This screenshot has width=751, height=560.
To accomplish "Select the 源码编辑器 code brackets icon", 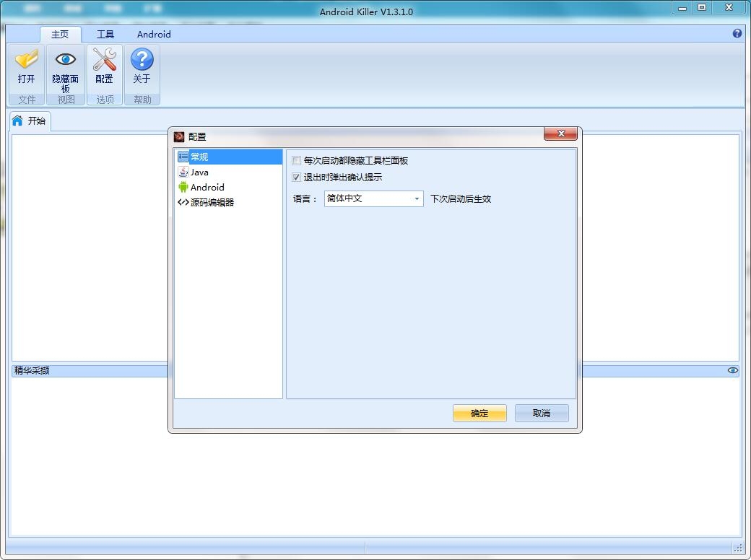I will pos(183,203).
